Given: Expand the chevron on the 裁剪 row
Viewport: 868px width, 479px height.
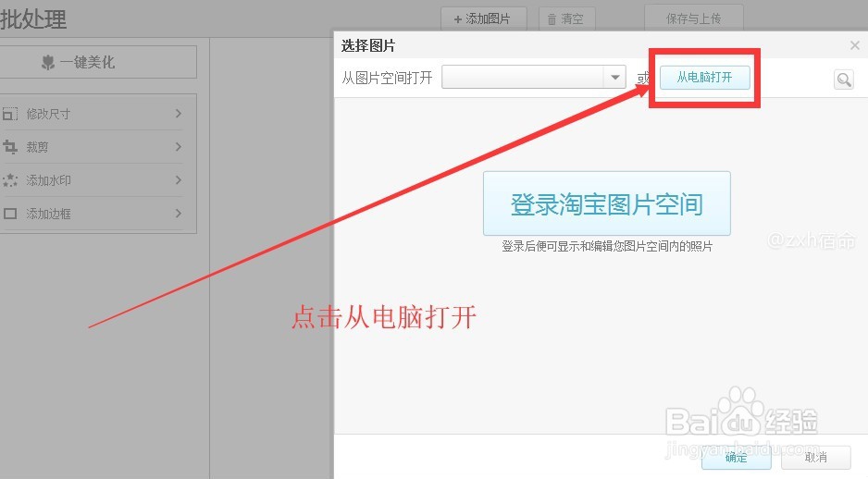Looking at the screenshot, I should [179, 147].
